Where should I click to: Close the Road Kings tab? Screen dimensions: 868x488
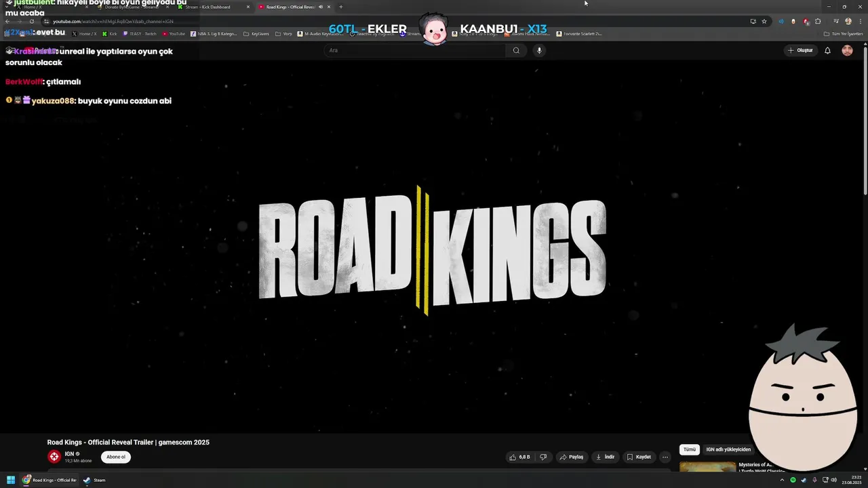click(x=329, y=7)
